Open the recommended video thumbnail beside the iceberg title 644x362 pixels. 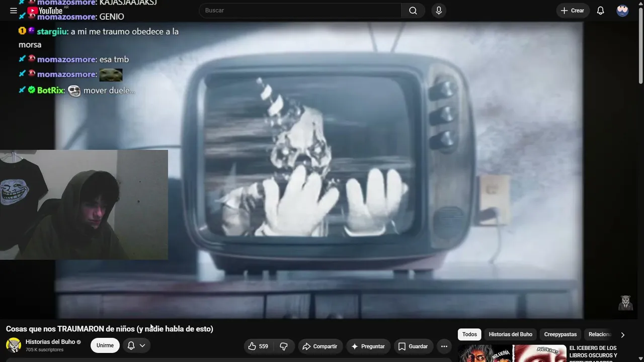[x=512, y=353]
